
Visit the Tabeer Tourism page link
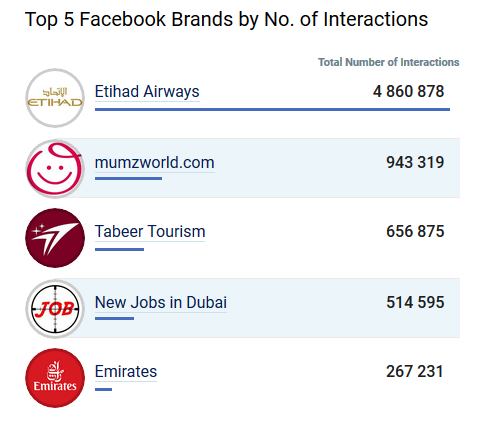pos(150,231)
